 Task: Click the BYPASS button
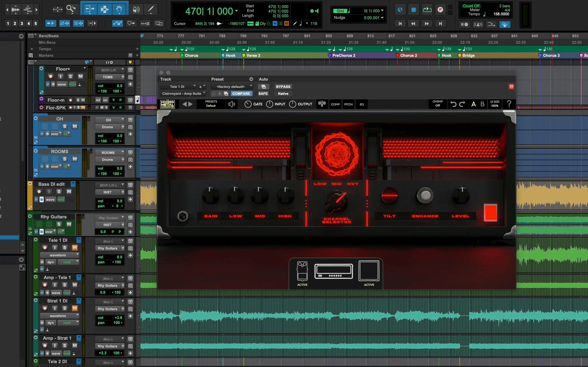coord(283,87)
